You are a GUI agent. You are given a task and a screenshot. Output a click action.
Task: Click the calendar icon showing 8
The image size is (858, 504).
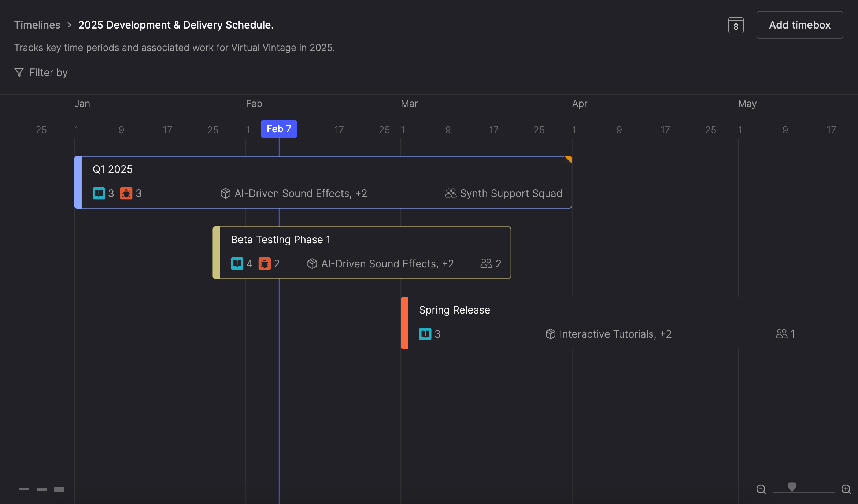click(x=736, y=25)
